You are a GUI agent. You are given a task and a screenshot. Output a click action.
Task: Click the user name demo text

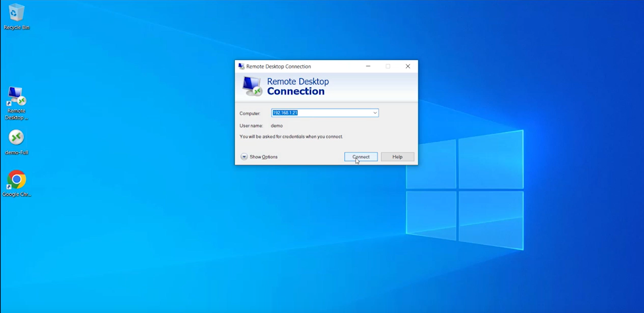pyautogui.click(x=276, y=126)
